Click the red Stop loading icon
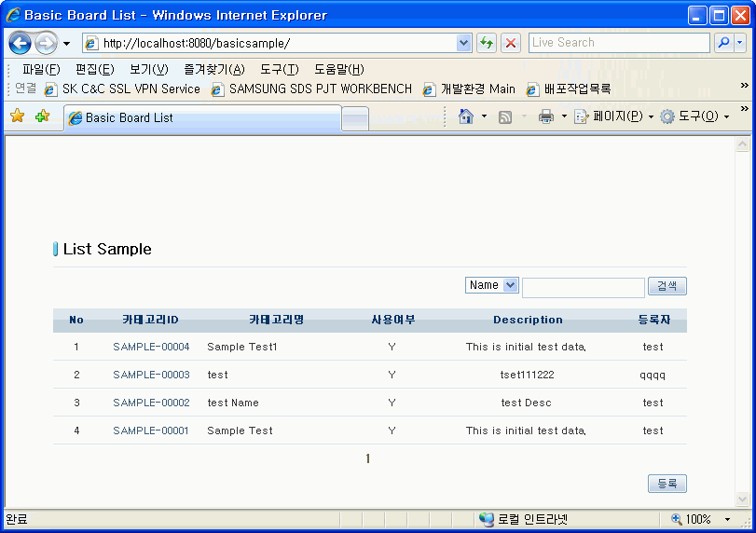 tap(511, 43)
